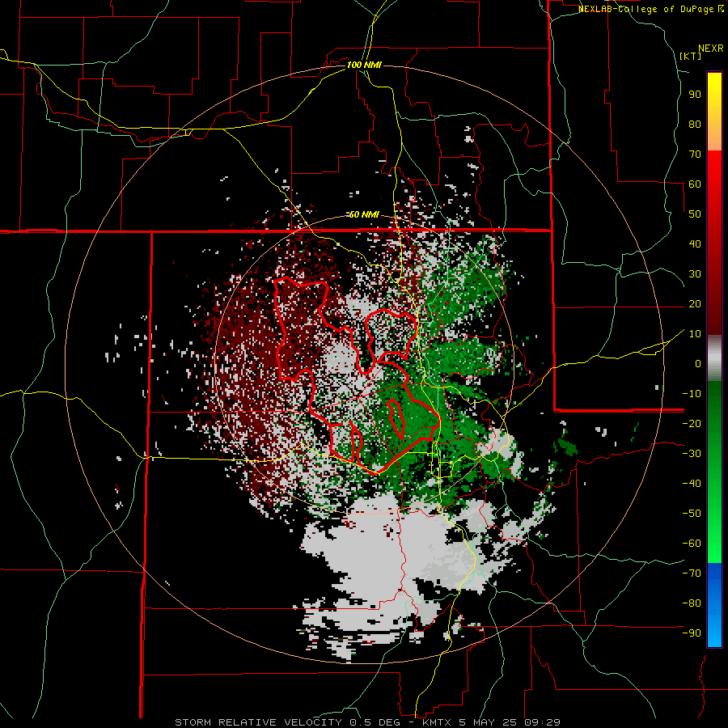Click the '80' value on the velocity scale
Screen dimensions: 728x728
tap(695, 124)
